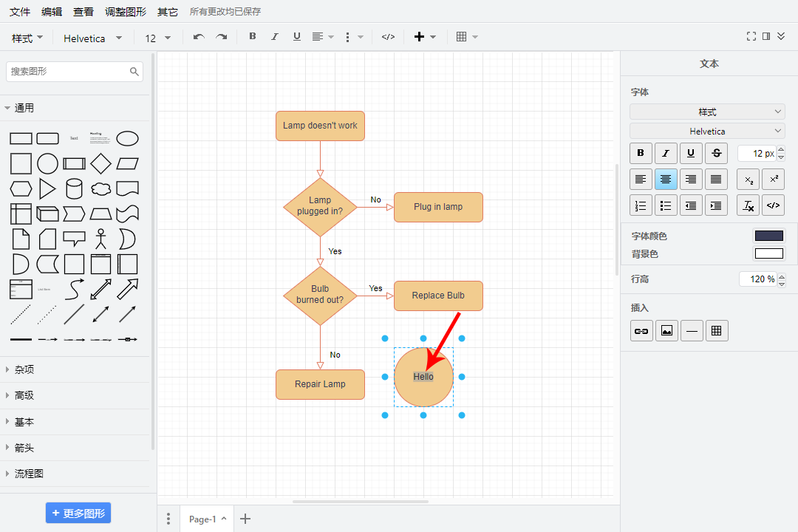Select the cloud shape in shape library
The width and height of the screenshot is (798, 532).
pos(100,188)
